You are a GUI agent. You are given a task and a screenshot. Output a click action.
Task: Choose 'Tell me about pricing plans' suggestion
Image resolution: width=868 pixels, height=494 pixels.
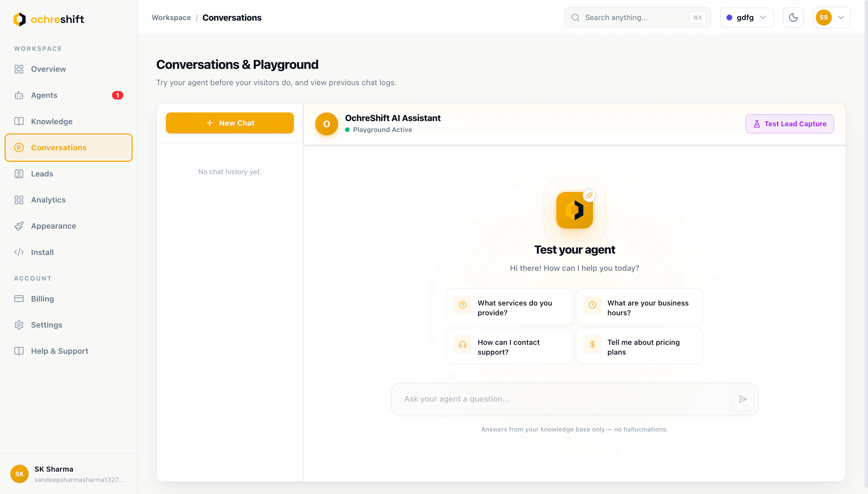click(x=639, y=347)
